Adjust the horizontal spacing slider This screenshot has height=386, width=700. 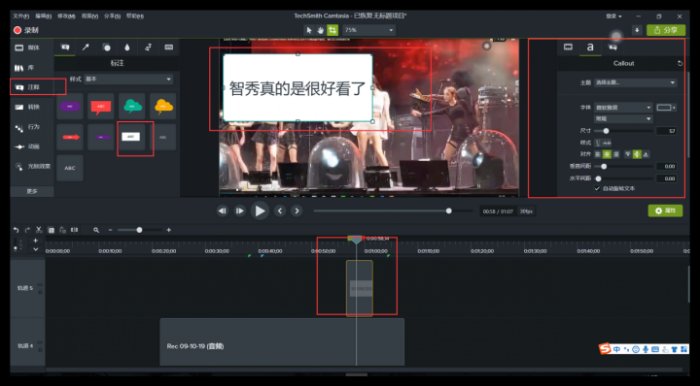point(599,178)
